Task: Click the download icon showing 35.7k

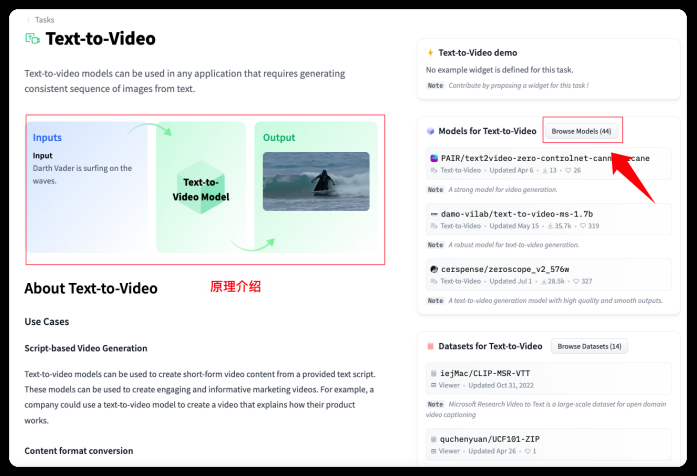Action: click(x=550, y=226)
